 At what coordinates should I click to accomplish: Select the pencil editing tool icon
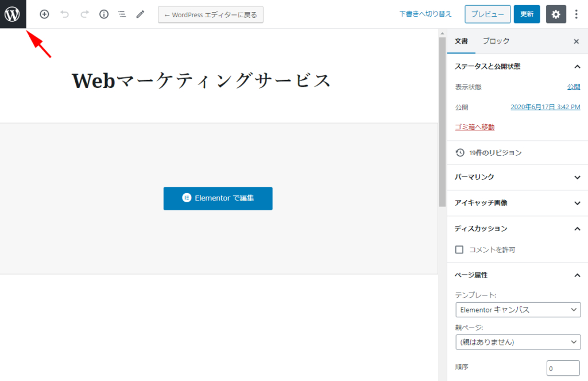click(x=140, y=14)
